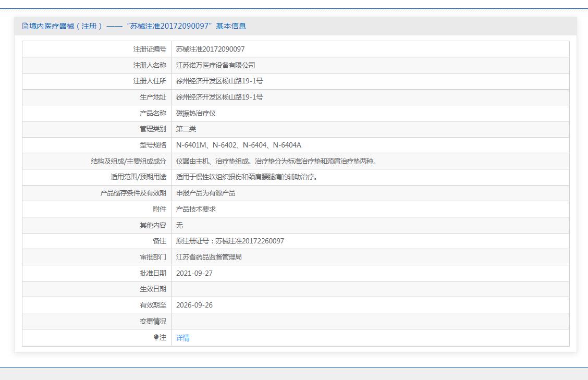Image resolution: width=588 pixels, height=380 pixels.
Task: Select expiry date 2026-09-26
Action: pos(194,305)
